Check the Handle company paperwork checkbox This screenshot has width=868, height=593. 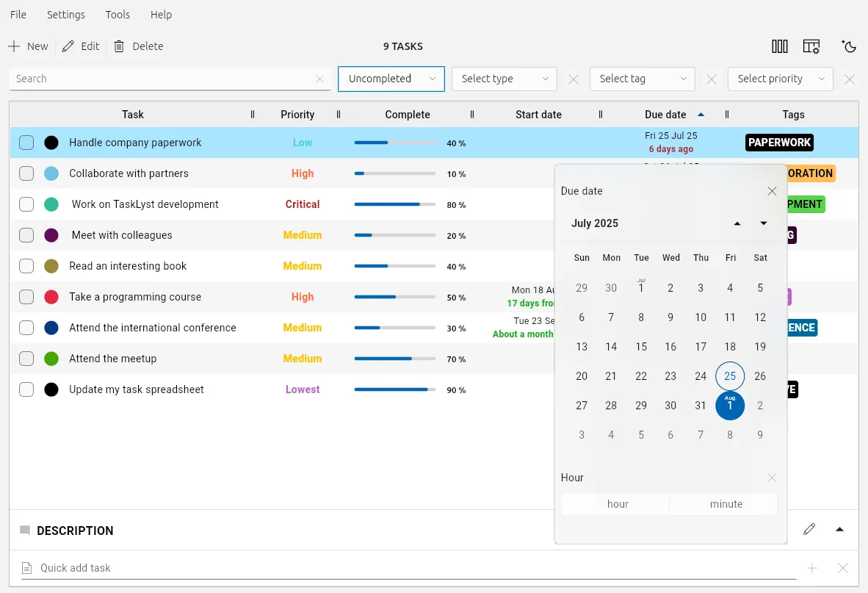[26, 143]
